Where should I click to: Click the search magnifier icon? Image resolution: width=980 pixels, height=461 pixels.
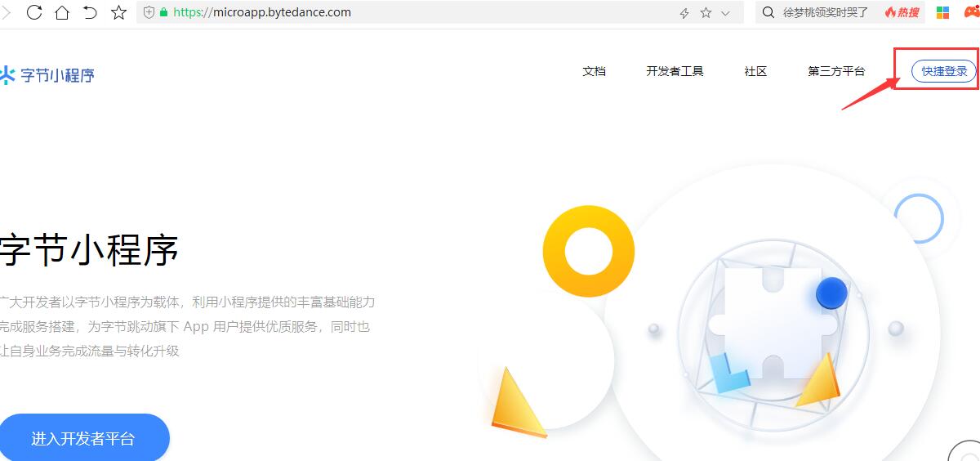pyautogui.click(x=768, y=12)
